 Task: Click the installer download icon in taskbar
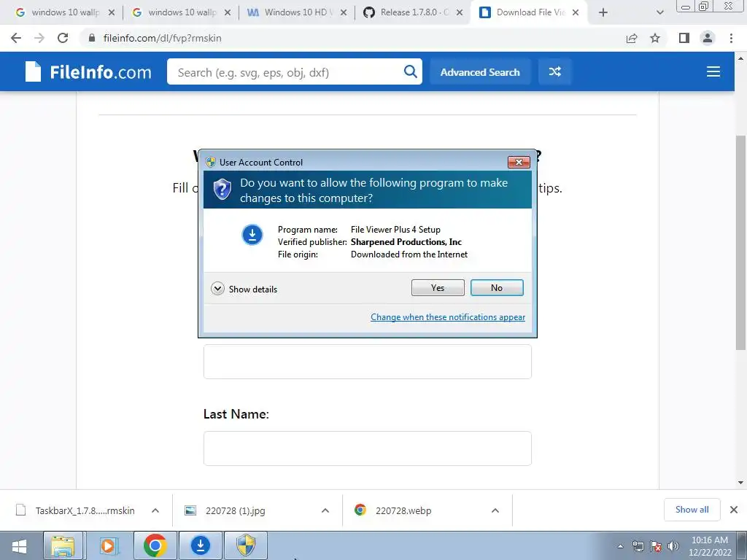201,545
